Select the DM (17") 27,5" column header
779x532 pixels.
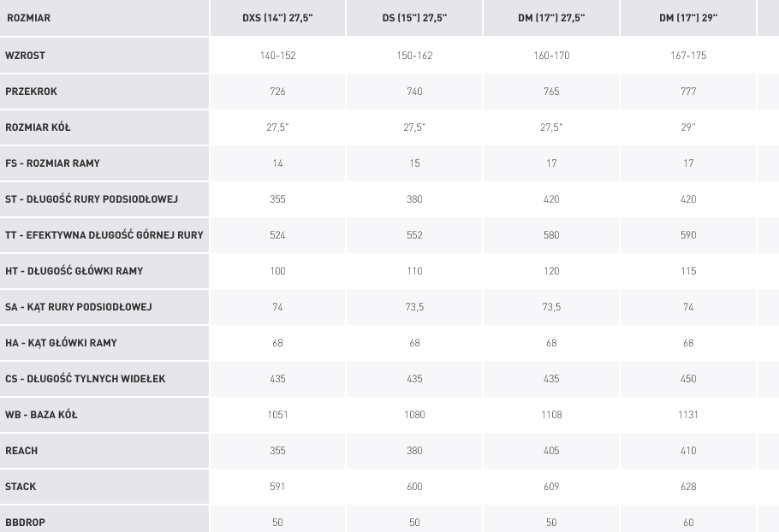click(551, 18)
